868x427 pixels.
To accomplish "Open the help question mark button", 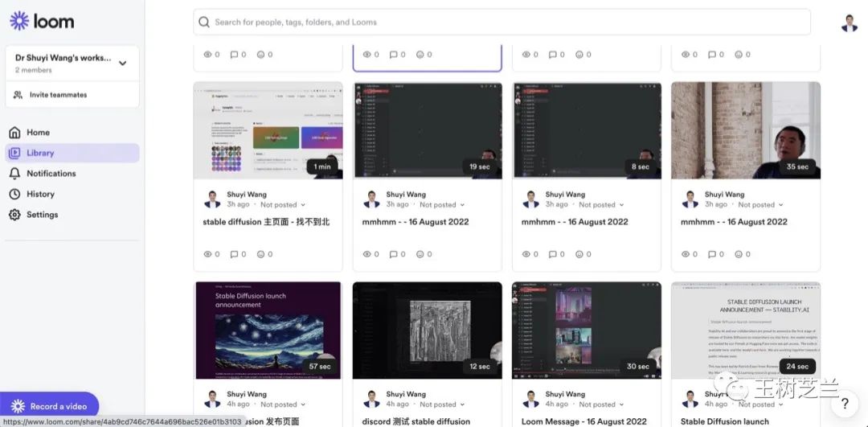I will click(845, 403).
